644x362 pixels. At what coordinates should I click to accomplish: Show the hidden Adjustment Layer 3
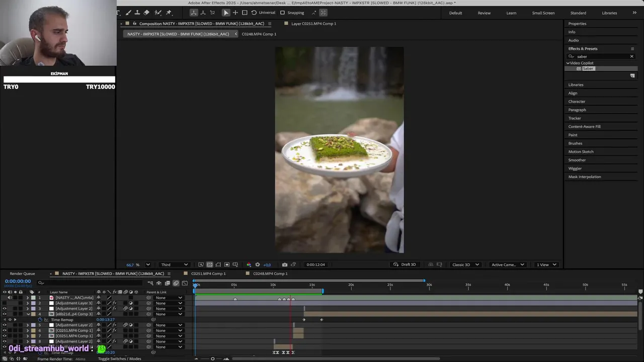point(5,303)
